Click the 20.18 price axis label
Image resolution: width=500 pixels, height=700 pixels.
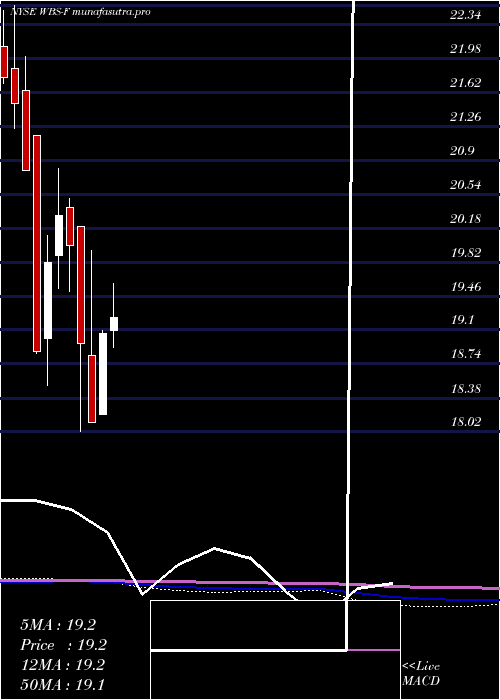tap(465, 219)
